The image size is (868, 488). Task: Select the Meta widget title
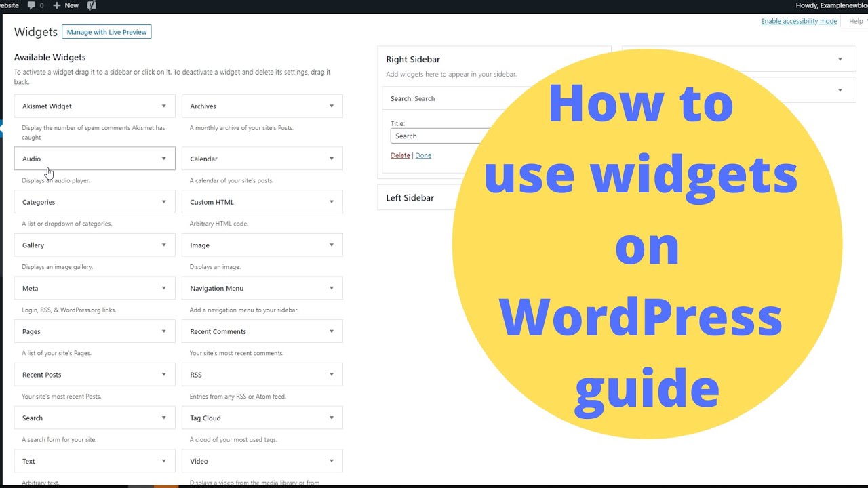click(30, 288)
